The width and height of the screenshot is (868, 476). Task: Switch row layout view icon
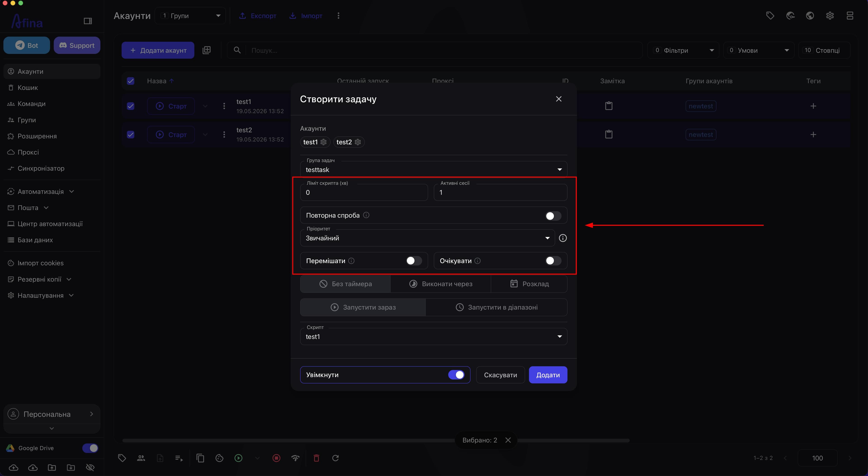[850, 16]
